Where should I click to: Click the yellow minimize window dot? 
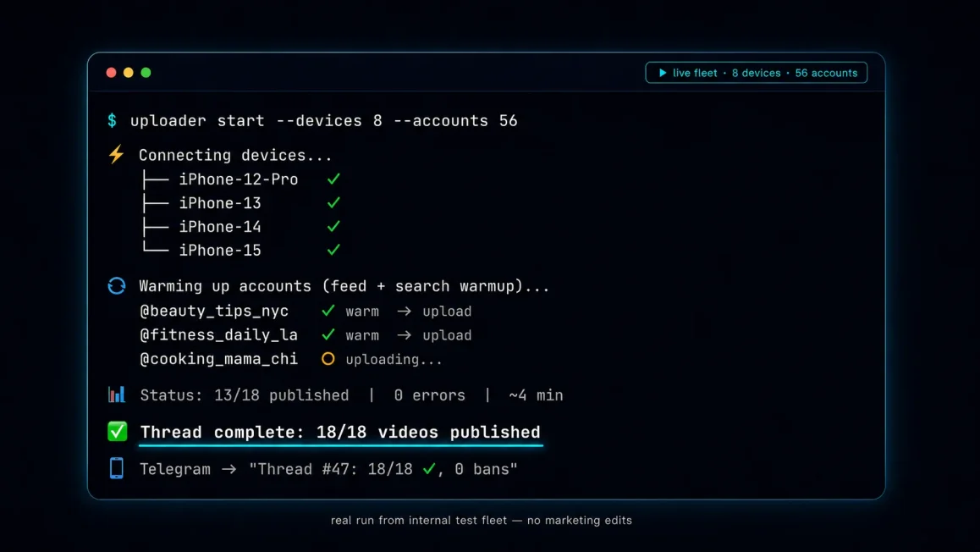pyautogui.click(x=128, y=73)
